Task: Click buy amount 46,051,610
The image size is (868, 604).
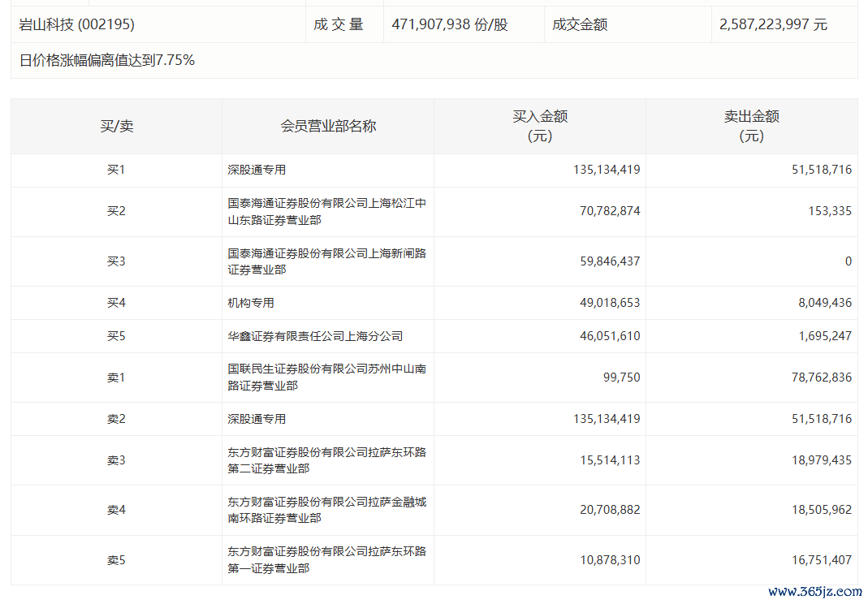Action: pyautogui.click(x=610, y=336)
